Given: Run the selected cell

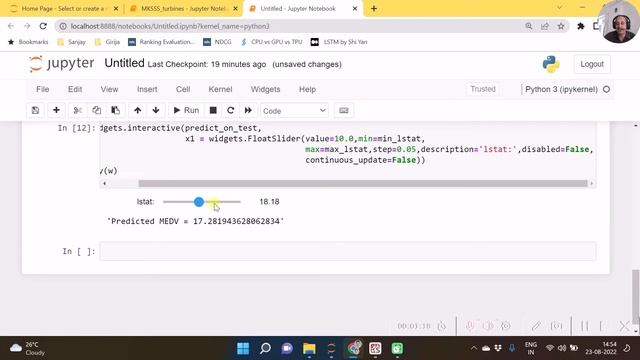Looking at the screenshot, I should [186, 110].
